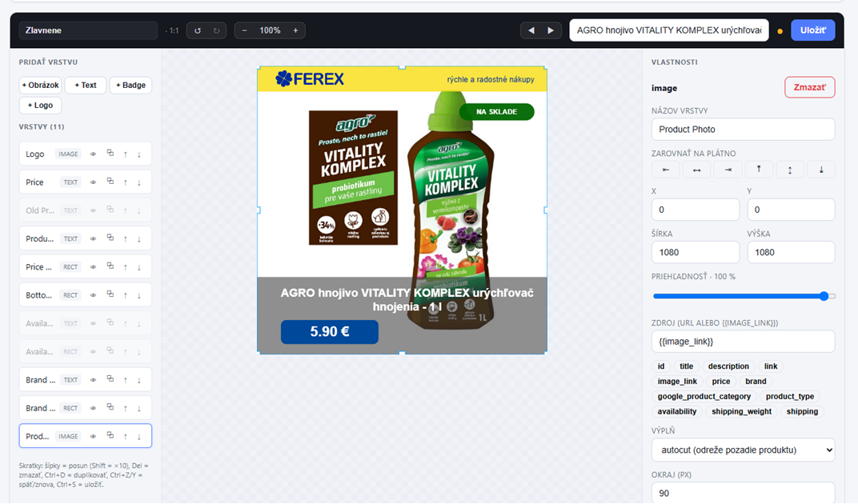Click the X position input field
Screen dimensions: 858x504
click(696, 210)
